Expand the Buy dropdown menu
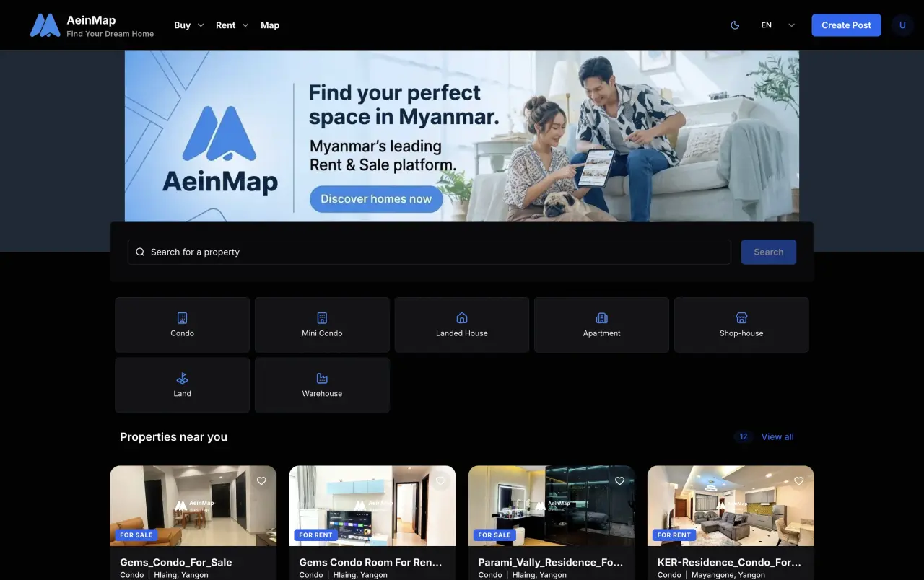 click(x=189, y=25)
